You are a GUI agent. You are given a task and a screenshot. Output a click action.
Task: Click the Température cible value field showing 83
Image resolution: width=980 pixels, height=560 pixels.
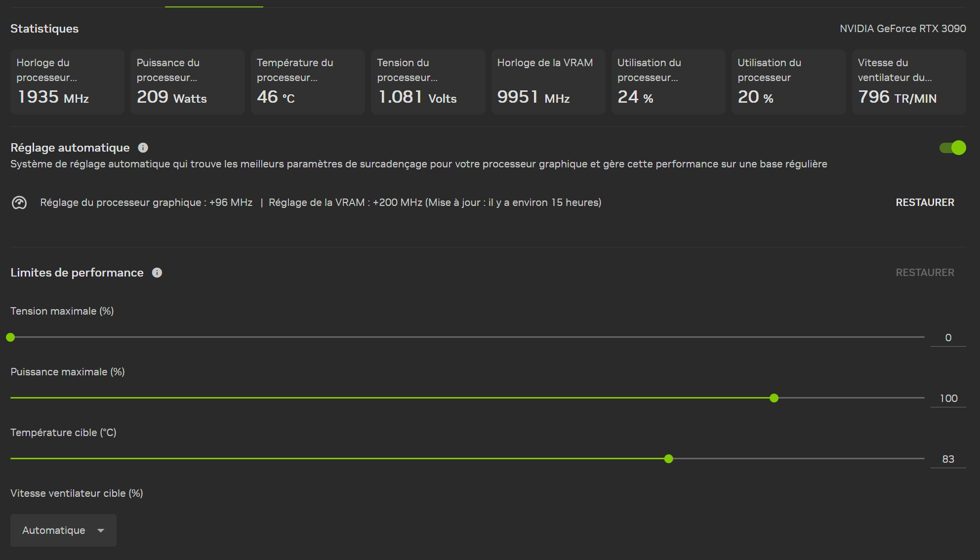pyautogui.click(x=948, y=459)
